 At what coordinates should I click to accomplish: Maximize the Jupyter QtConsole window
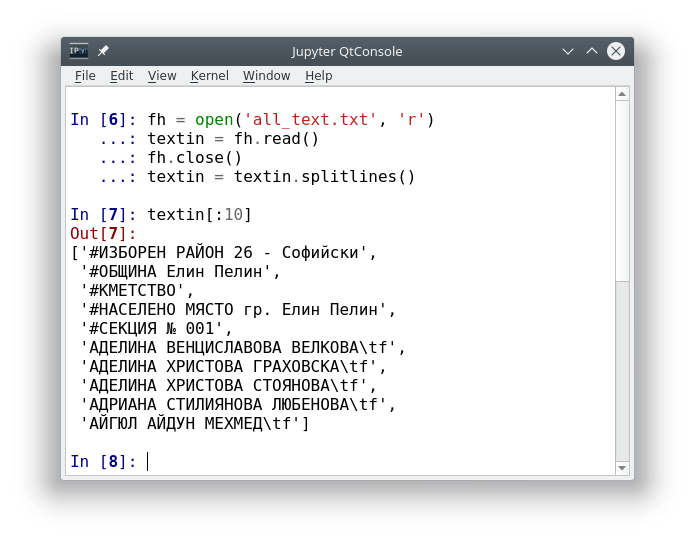click(x=592, y=51)
